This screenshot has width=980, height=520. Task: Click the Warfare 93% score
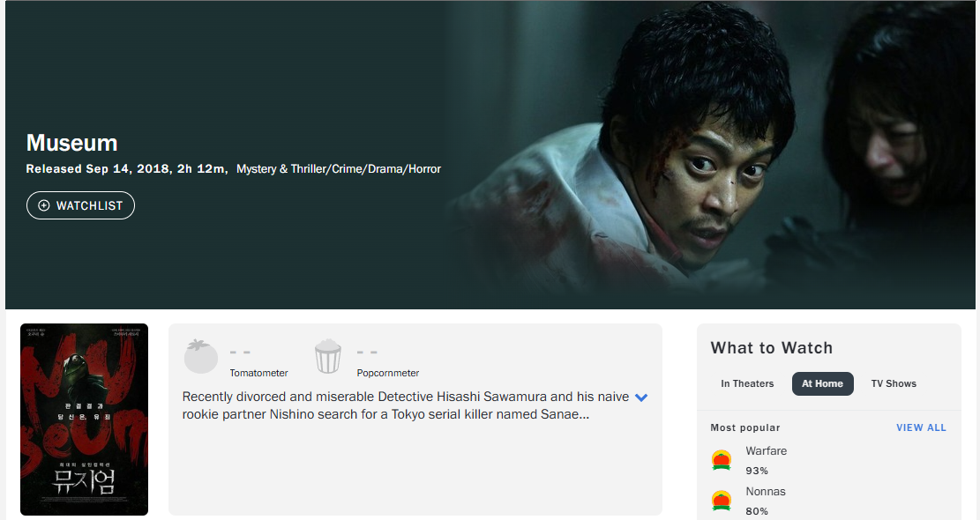tap(757, 471)
